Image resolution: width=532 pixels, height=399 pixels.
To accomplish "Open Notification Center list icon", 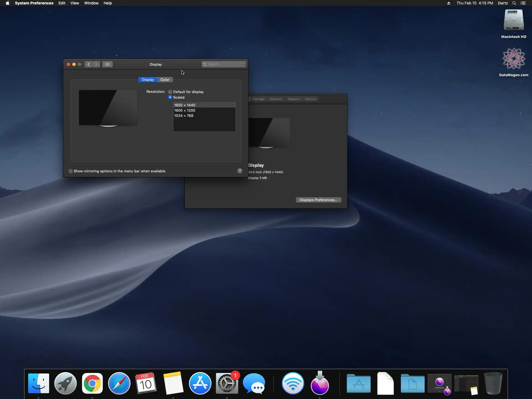I will (523, 3).
